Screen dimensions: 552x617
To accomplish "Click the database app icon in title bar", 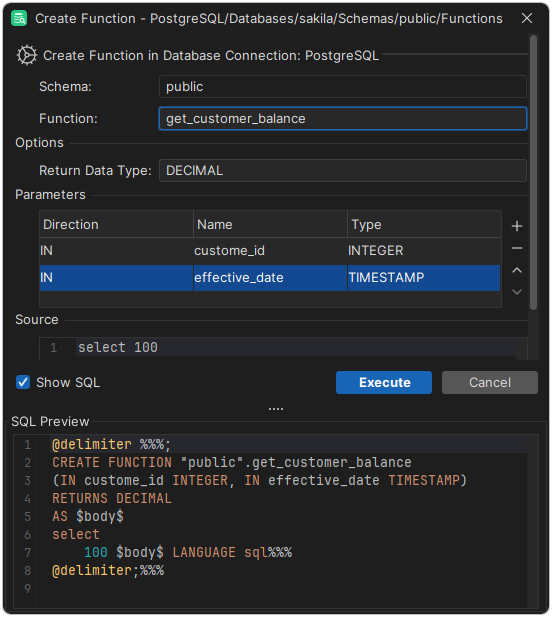I will pyautogui.click(x=19, y=18).
